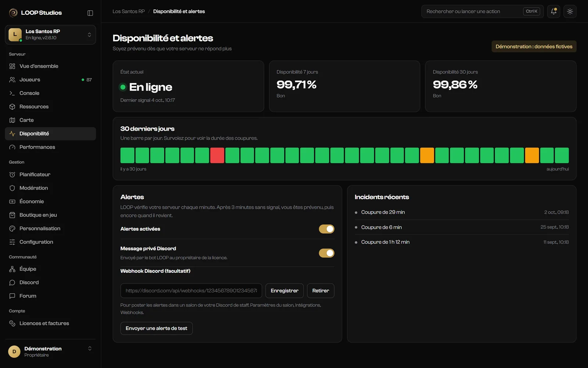Click the Discord chat bubble icon
Image resolution: width=588 pixels, height=368 pixels.
[x=12, y=283]
